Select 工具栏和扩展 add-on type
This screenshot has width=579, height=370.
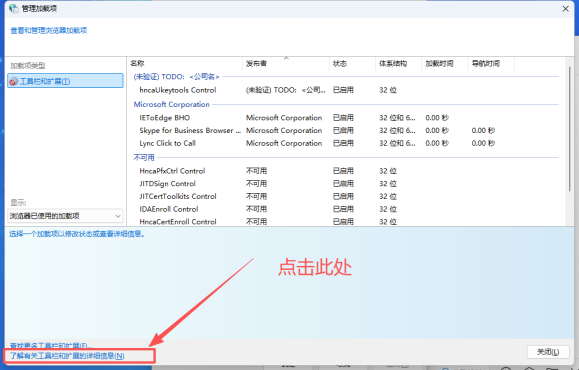point(65,81)
